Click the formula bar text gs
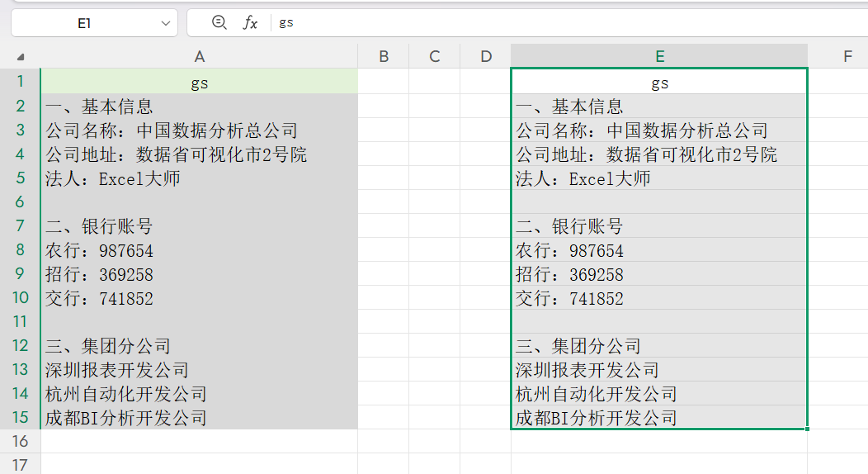Viewport: 868px width, 474px height. (286, 22)
